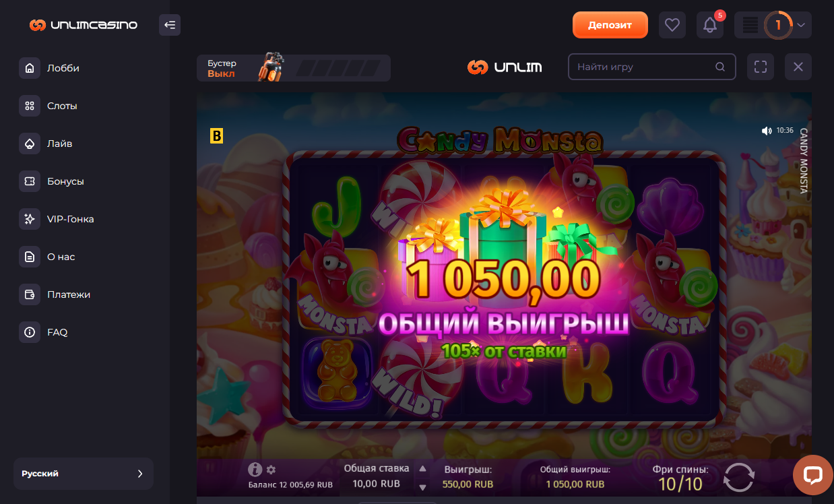Open game settings gear icon

click(x=271, y=470)
